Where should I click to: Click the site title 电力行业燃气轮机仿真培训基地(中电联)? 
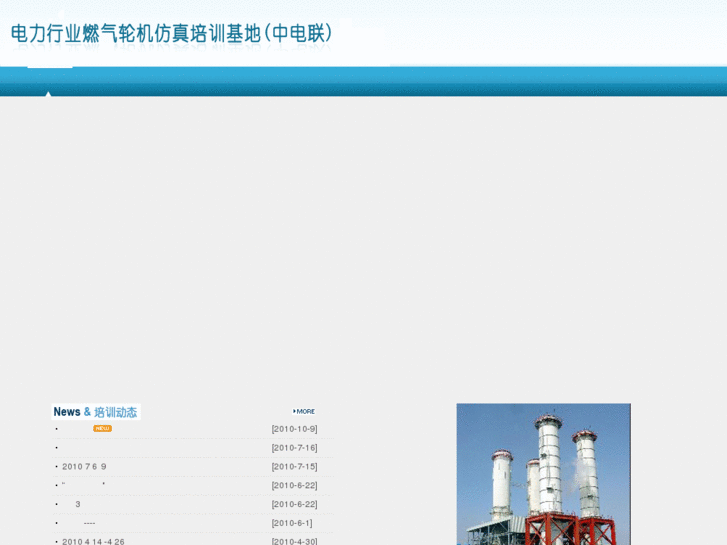coord(172,33)
